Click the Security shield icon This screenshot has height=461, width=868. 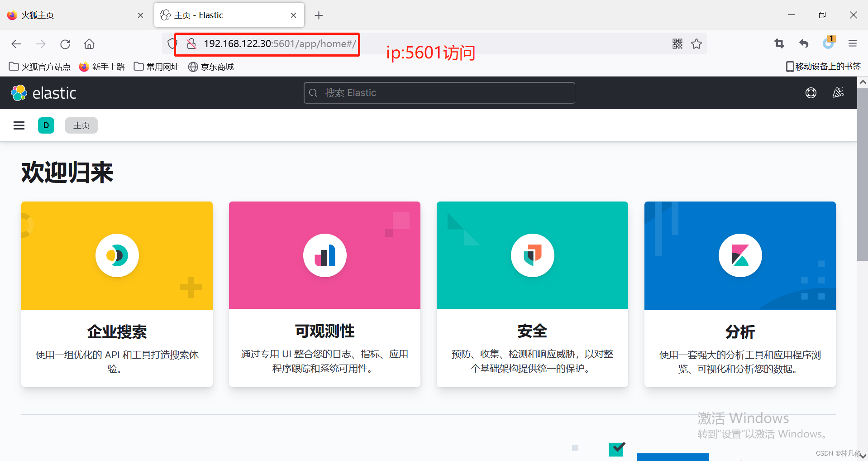(533, 255)
